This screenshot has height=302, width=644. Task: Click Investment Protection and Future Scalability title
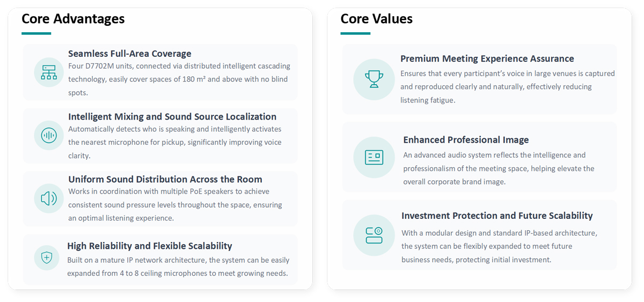click(x=497, y=216)
